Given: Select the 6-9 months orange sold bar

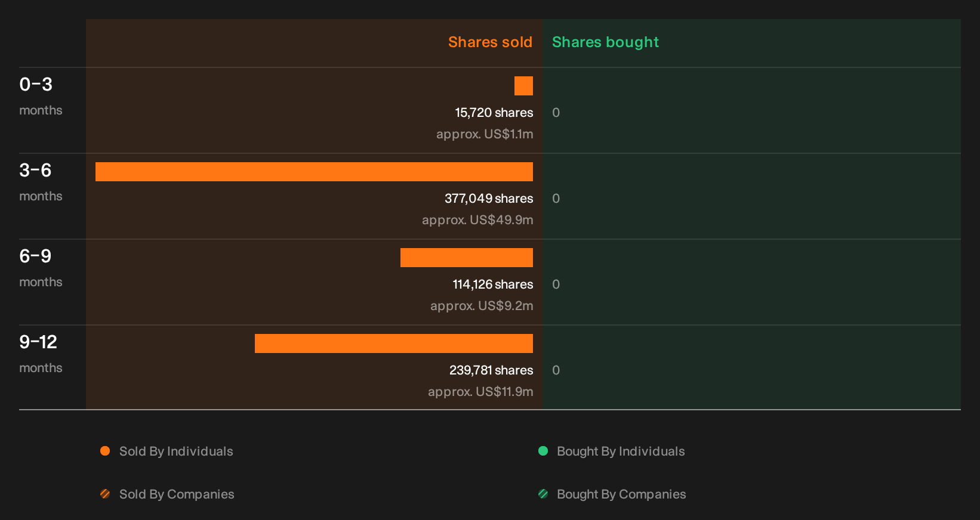Looking at the screenshot, I should (x=467, y=258).
